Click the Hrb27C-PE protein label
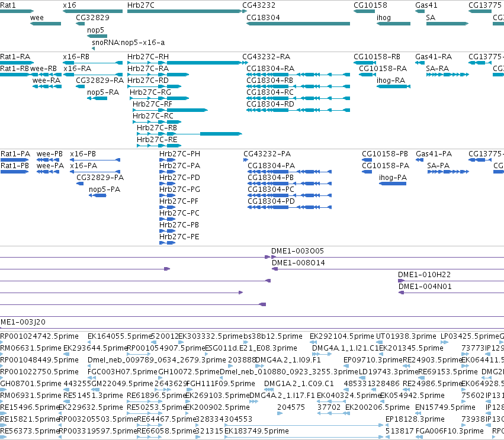 179,237
